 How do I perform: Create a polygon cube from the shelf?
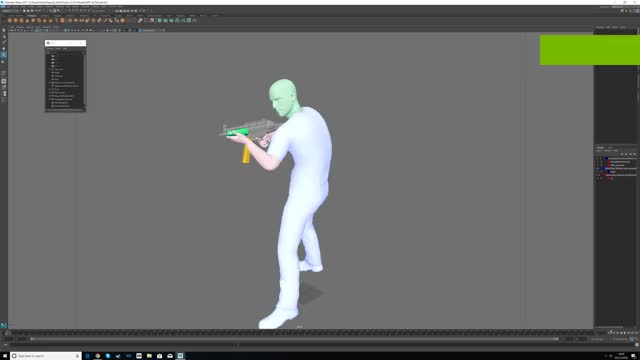[x=16, y=20]
